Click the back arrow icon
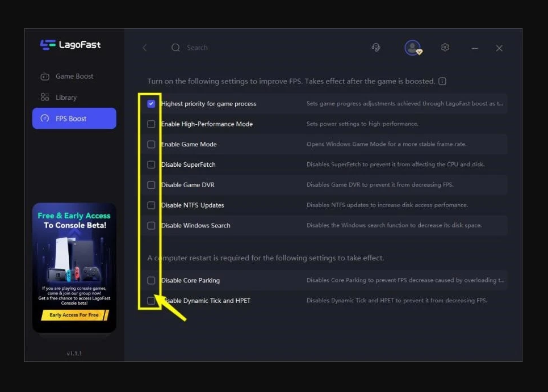 [x=145, y=48]
